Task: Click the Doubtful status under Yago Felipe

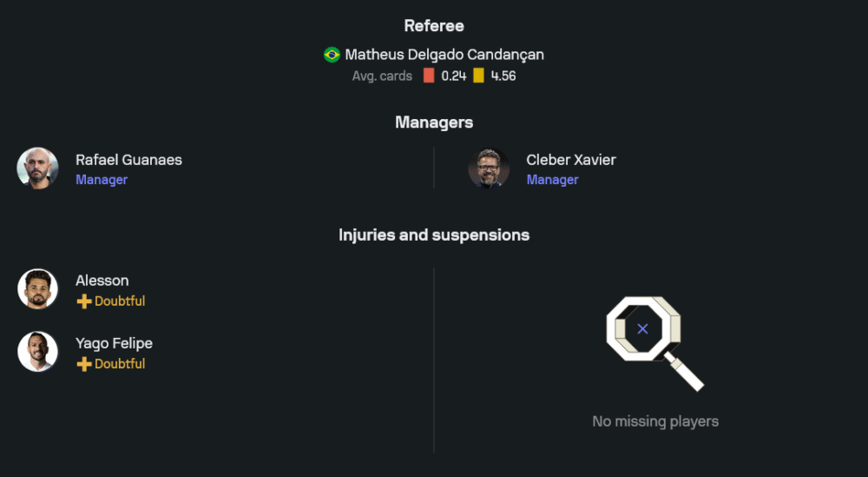Action: [x=120, y=364]
